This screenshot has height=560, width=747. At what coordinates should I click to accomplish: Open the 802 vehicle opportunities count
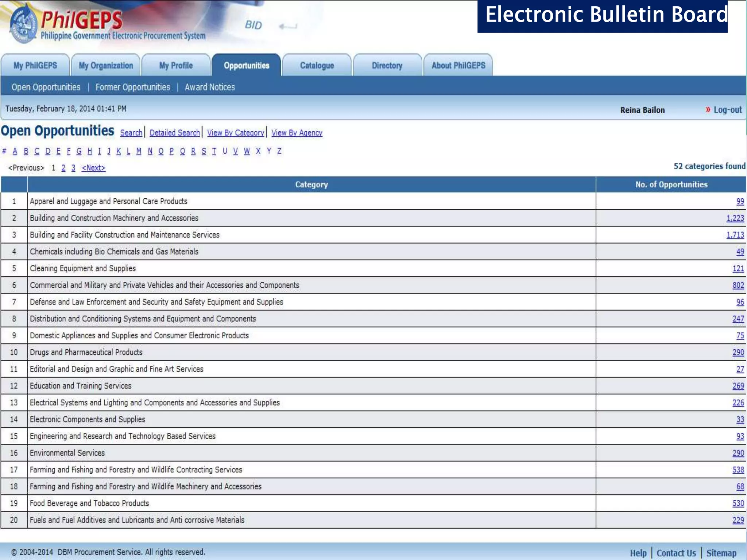click(x=738, y=285)
